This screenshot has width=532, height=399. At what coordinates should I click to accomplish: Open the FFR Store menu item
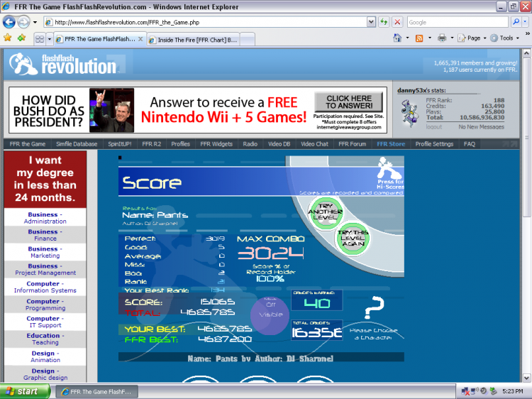[391, 144]
